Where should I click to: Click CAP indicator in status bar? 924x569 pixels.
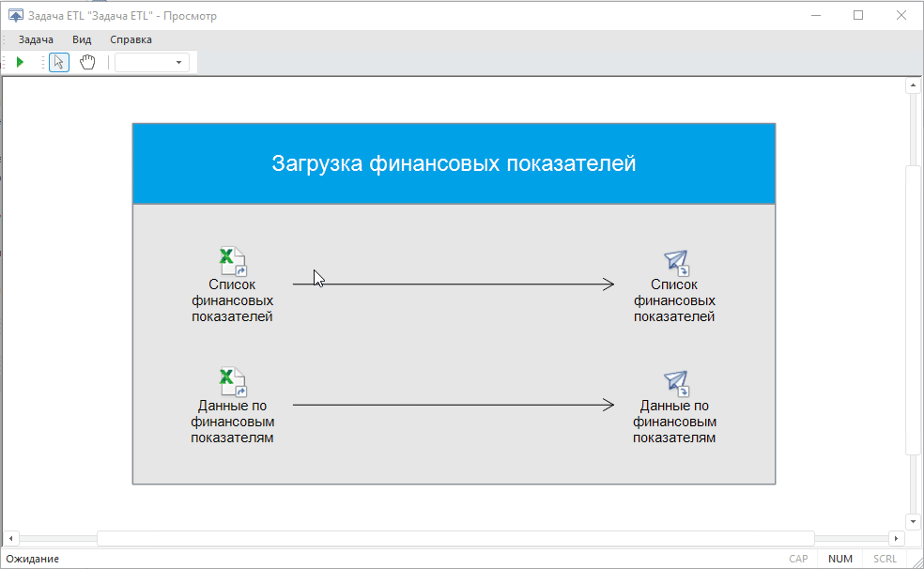798,559
